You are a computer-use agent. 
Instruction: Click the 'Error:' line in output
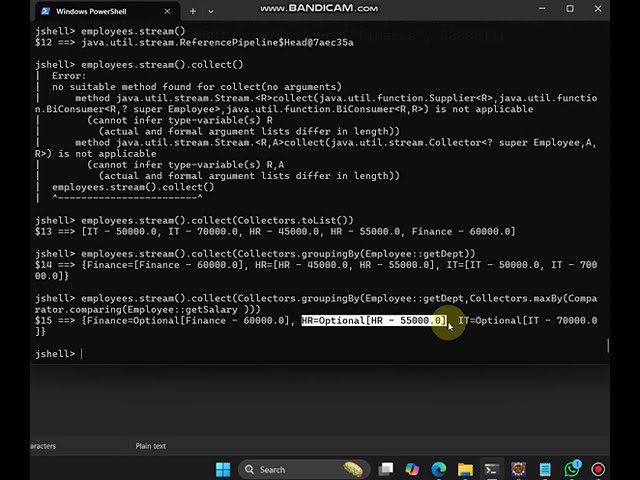click(x=69, y=76)
